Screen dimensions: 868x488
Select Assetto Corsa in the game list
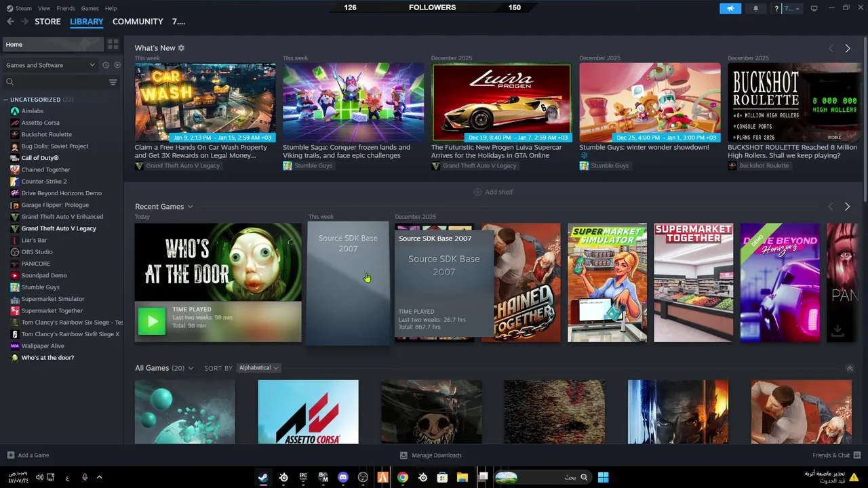coord(40,123)
